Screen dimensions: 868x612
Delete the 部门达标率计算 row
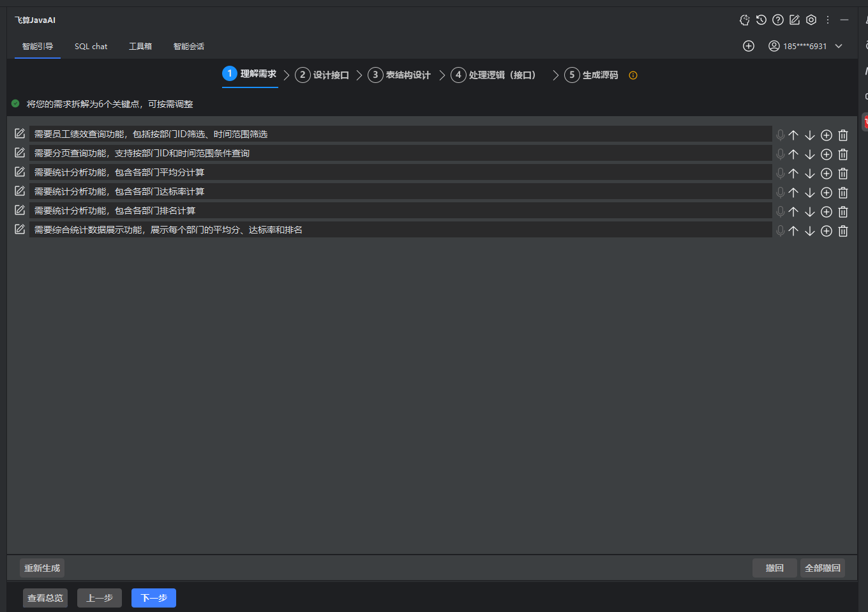point(843,193)
